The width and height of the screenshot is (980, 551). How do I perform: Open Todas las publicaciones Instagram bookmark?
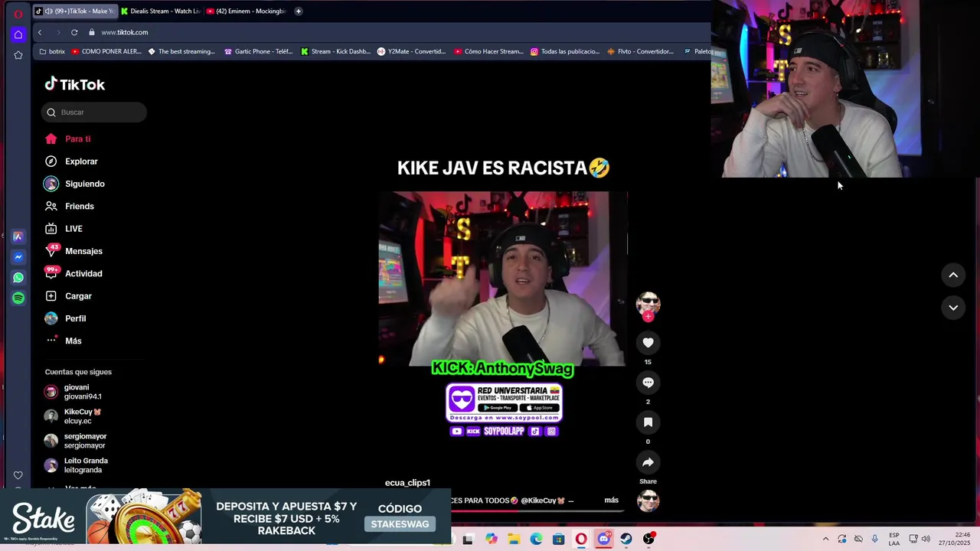click(565, 51)
